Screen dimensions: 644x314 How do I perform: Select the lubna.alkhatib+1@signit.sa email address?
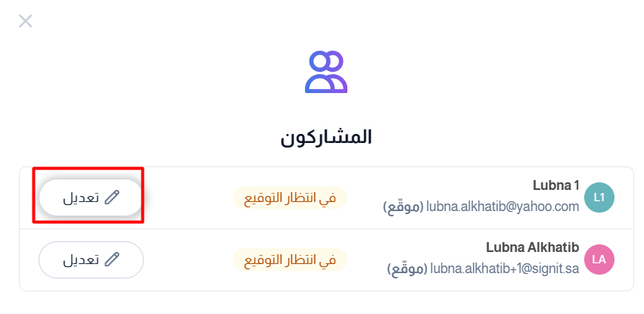coord(504,269)
